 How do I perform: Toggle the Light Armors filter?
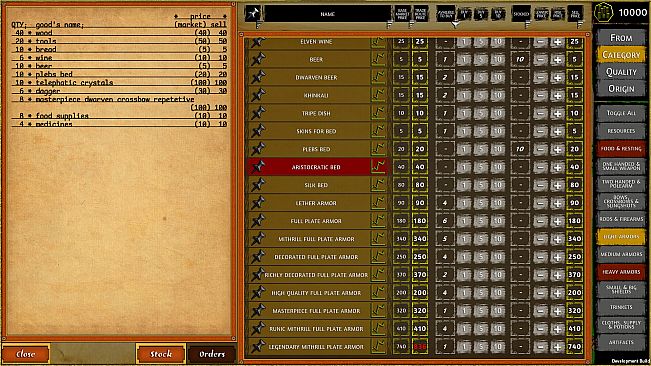621,237
